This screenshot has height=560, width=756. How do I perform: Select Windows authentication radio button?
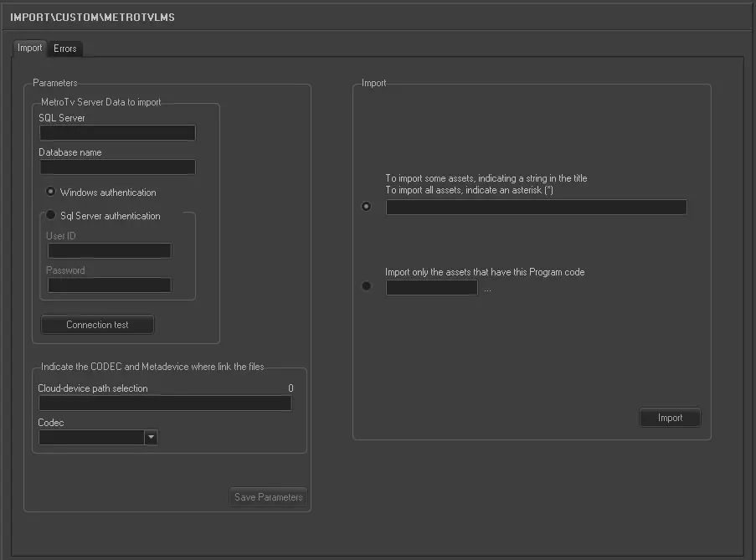point(51,192)
